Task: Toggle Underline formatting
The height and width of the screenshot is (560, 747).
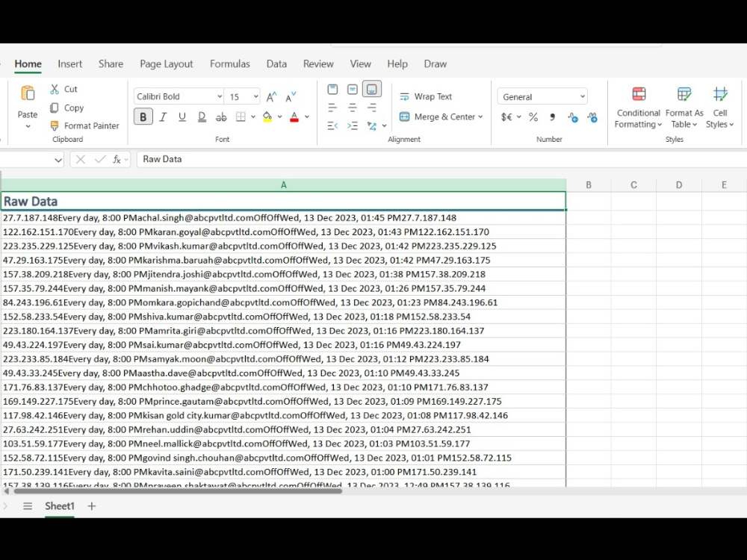Action: pos(182,117)
